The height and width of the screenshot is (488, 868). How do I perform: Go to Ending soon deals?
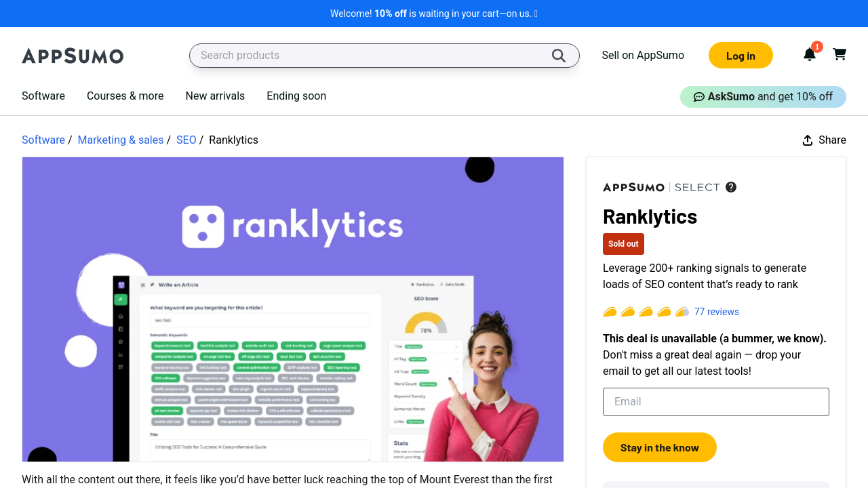click(x=296, y=96)
